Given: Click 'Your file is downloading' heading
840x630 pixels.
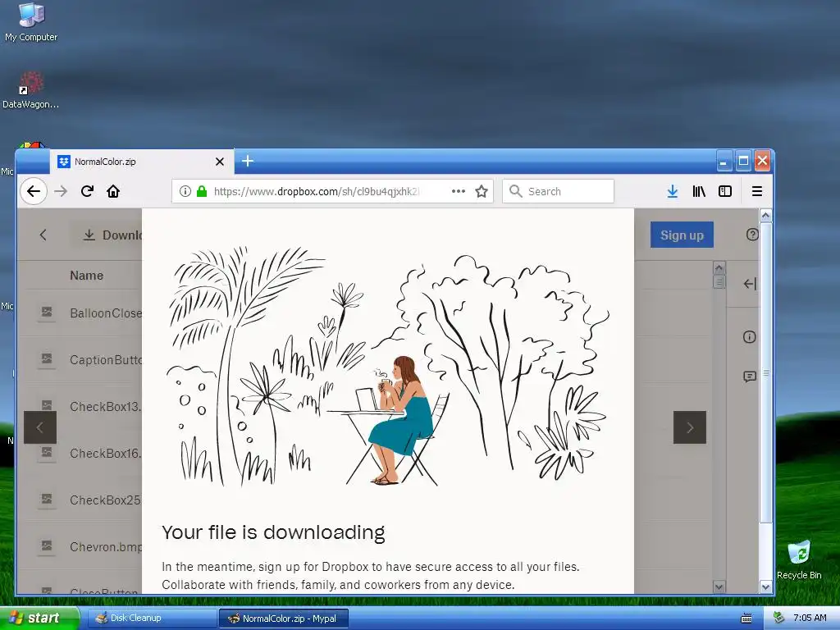Looking at the screenshot, I should 273,532.
